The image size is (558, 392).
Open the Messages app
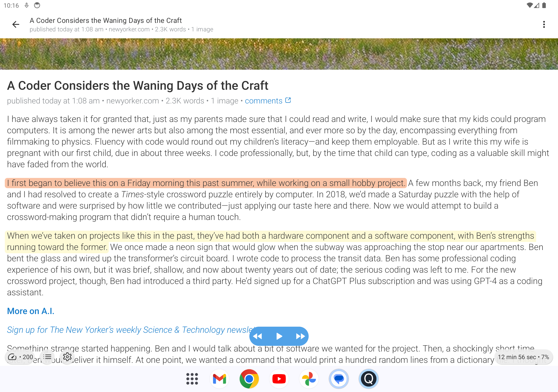click(x=339, y=378)
